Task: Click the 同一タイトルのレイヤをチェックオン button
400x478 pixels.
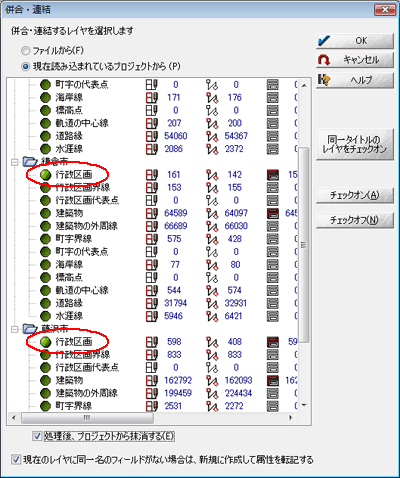Action: (x=355, y=144)
